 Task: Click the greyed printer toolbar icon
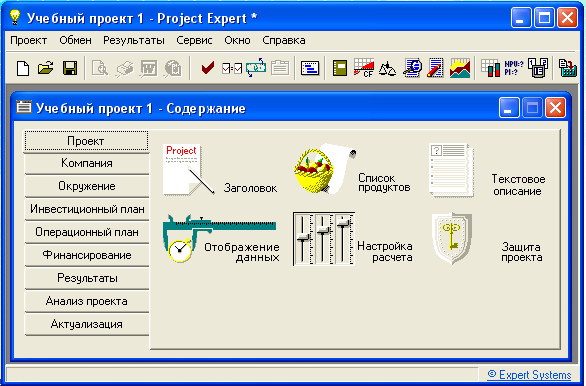[124, 68]
